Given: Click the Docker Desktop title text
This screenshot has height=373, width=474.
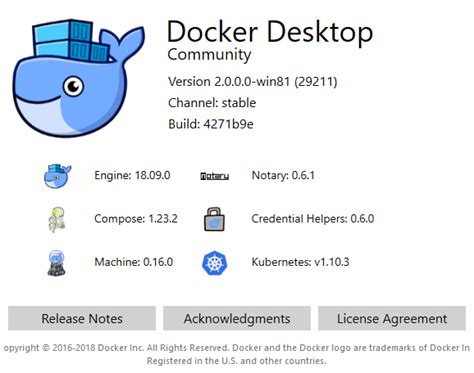Looking at the screenshot, I should tap(270, 32).
